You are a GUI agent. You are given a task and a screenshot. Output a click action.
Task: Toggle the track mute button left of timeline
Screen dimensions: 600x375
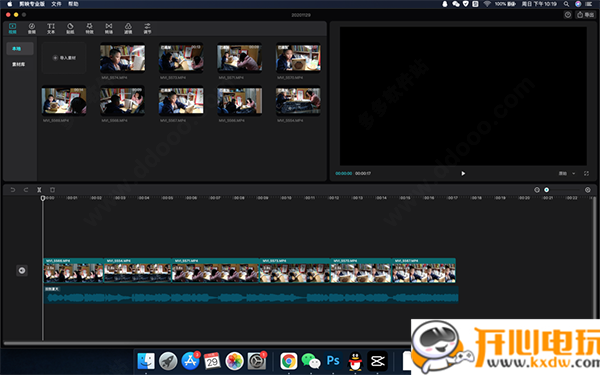[22, 271]
